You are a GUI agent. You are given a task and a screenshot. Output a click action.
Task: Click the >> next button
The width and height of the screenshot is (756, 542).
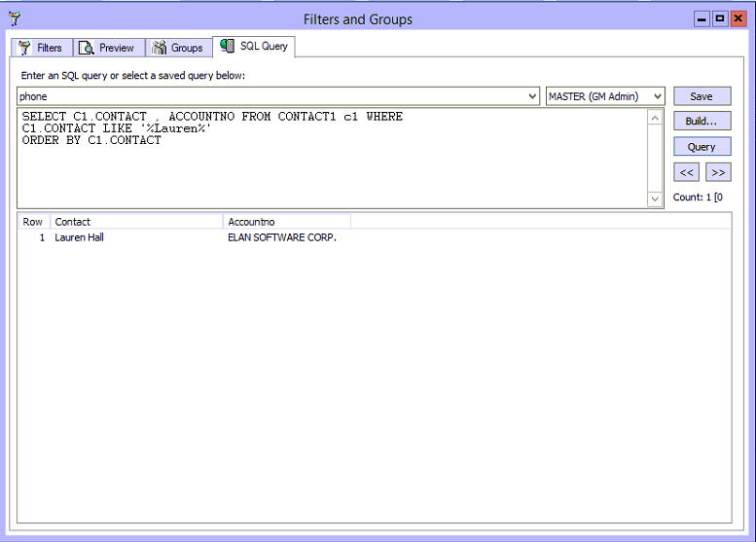coord(718,172)
